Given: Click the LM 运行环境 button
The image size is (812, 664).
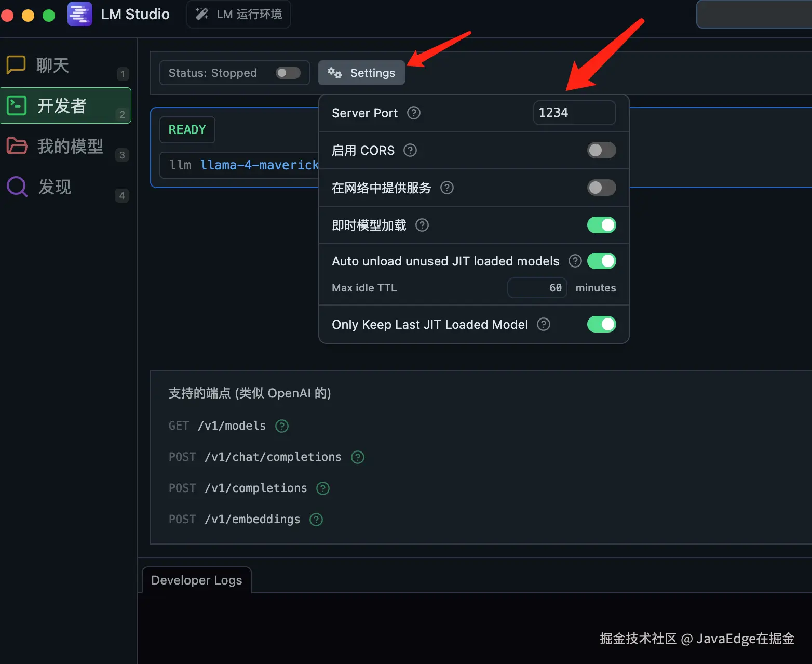Looking at the screenshot, I should point(239,14).
